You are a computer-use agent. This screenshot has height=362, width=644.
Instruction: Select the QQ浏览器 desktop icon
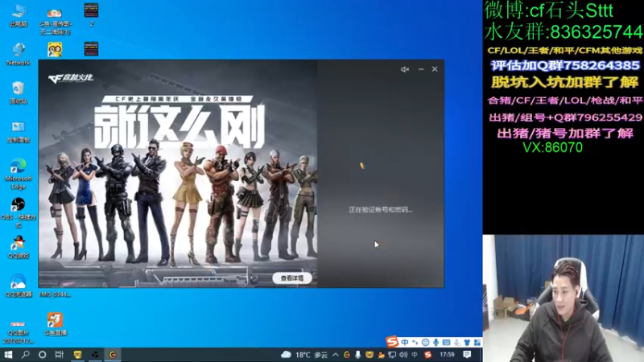click(x=18, y=286)
